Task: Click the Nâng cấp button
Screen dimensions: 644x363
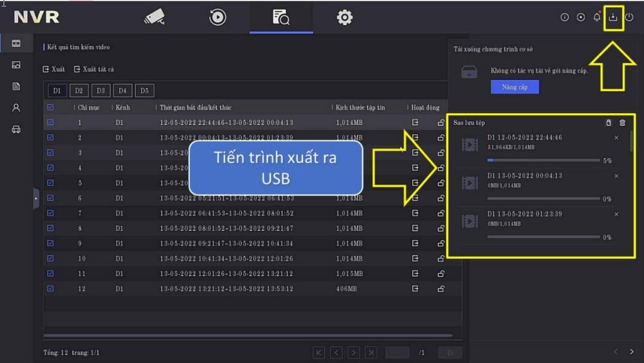Action: 515,87
